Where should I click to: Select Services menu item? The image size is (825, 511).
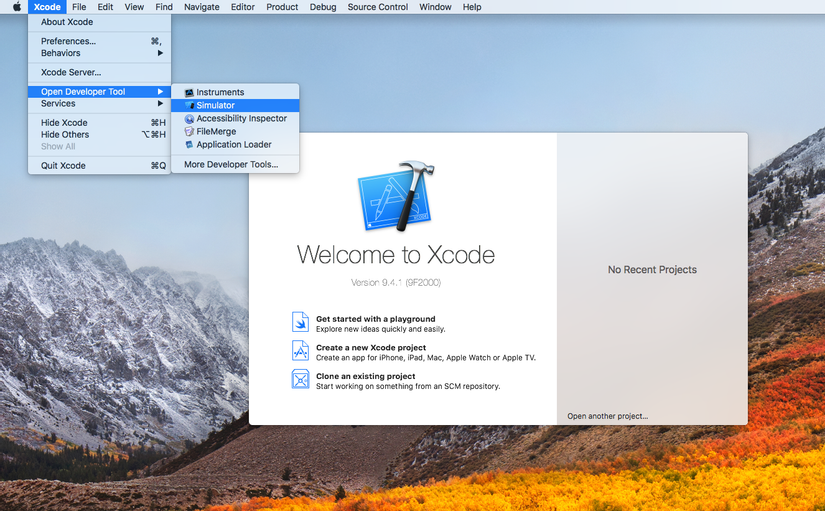point(99,104)
